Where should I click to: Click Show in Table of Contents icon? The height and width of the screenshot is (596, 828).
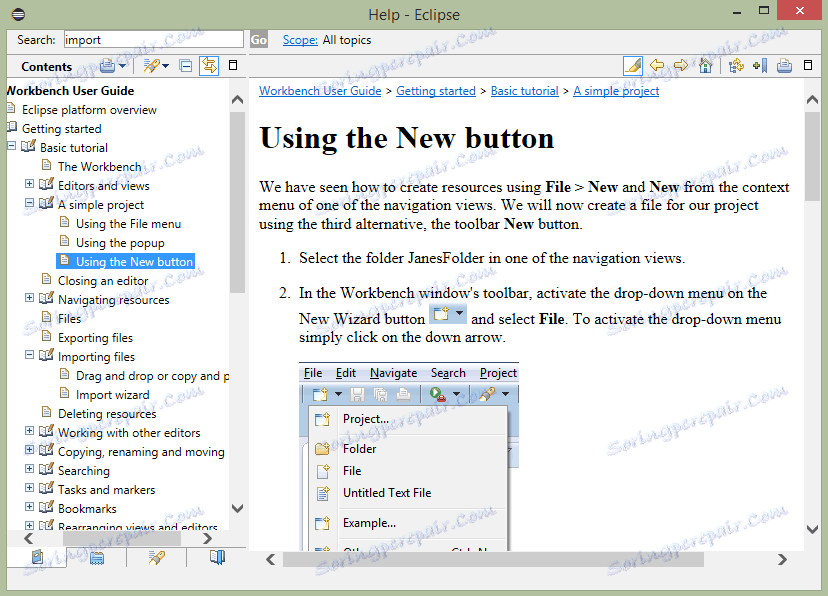click(736, 66)
